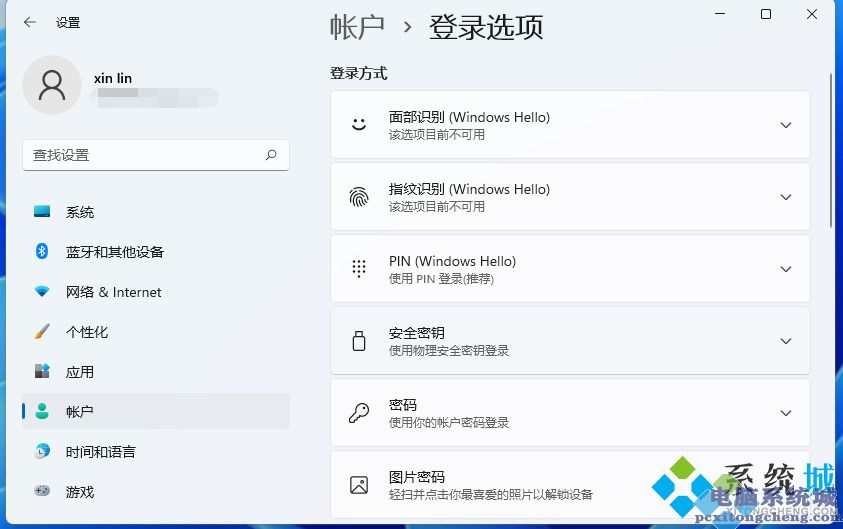Go back with the arrow next to 设置
This screenshot has width=843, height=529.
30,22
